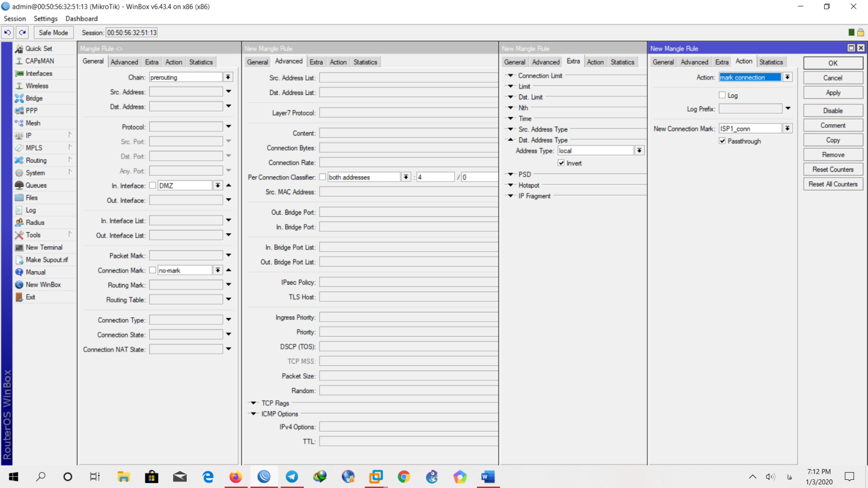Switch to Statistics tab in rightmost window
Screen dimensions: 868x488
[771, 62]
